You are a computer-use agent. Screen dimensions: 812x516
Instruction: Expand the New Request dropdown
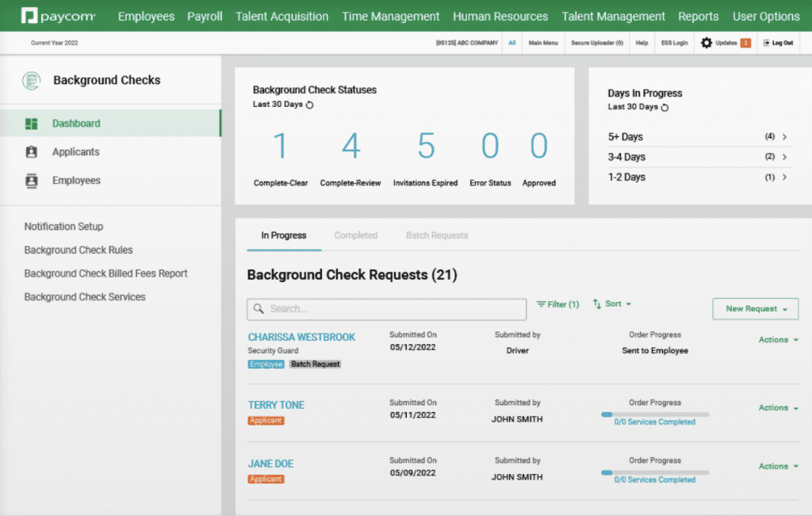click(755, 309)
